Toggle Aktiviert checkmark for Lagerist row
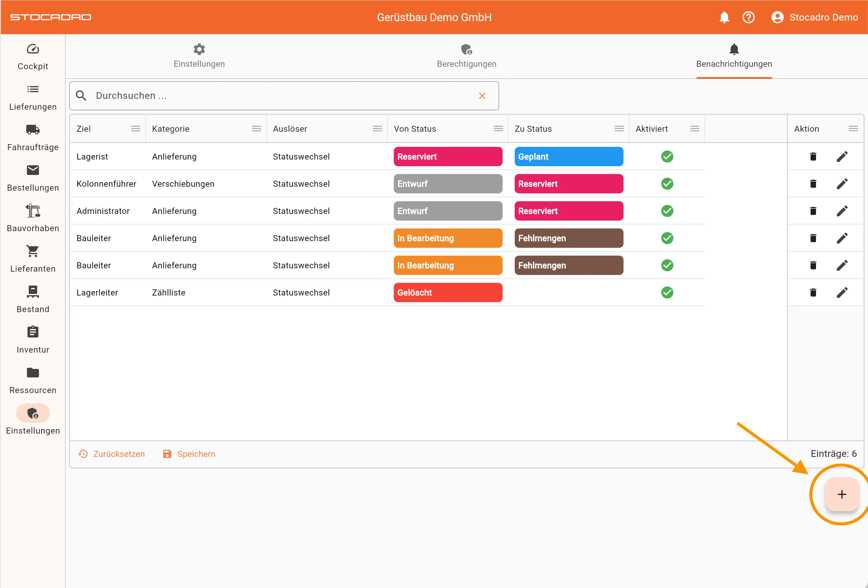868x588 pixels. coord(667,157)
